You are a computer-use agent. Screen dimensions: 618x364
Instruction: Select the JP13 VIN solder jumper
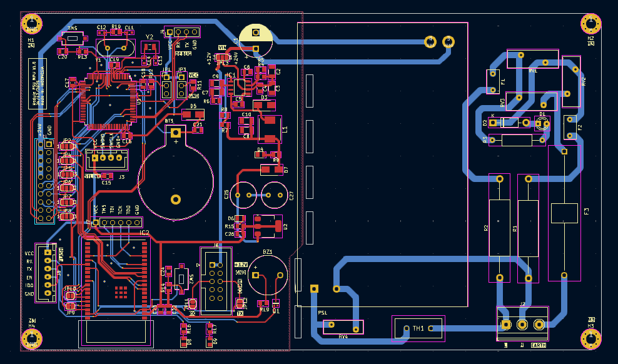[222, 58]
